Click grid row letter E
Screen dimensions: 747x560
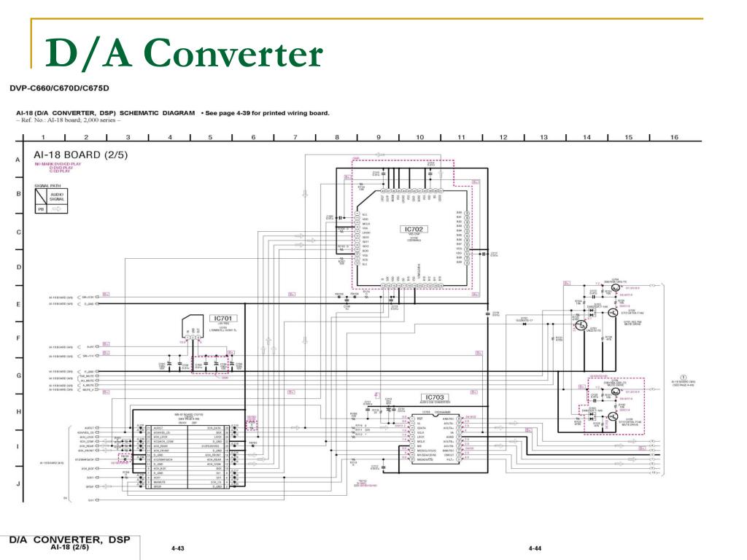tap(18, 304)
